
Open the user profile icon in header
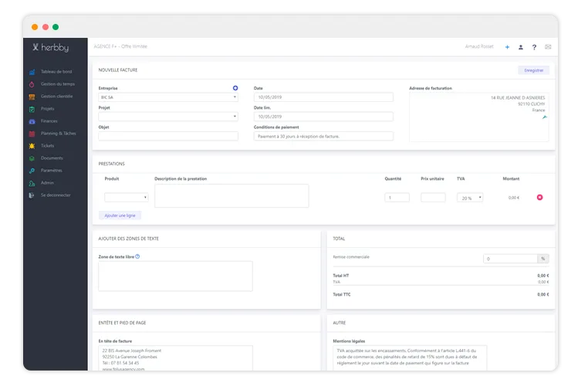pyautogui.click(x=521, y=47)
